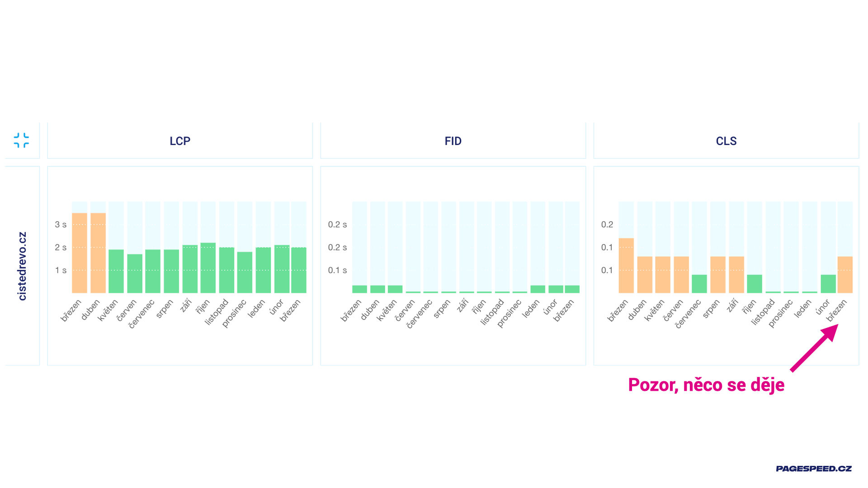868x488 pixels.
Task: Click the "3 s" axis label in LCP chart
Action: coord(61,225)
